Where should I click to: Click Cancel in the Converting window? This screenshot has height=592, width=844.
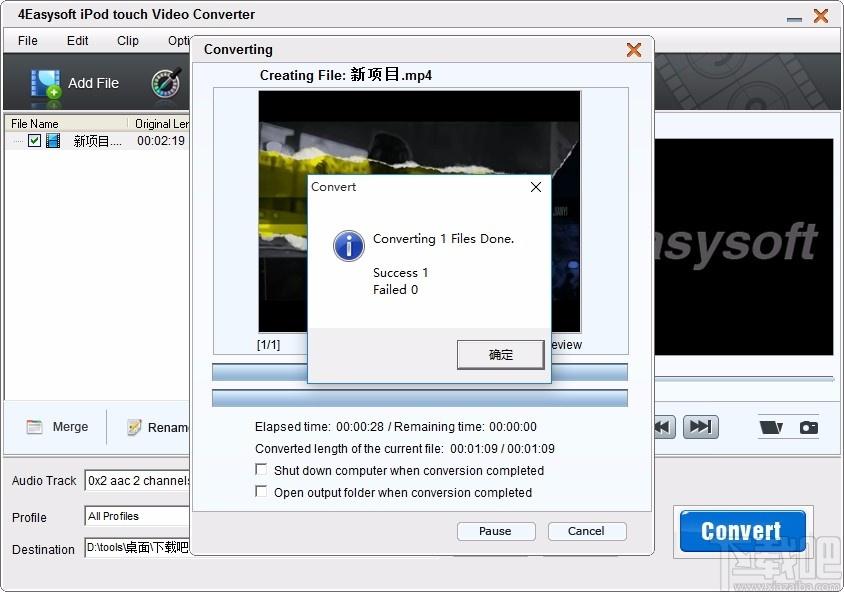click(587, 531)
